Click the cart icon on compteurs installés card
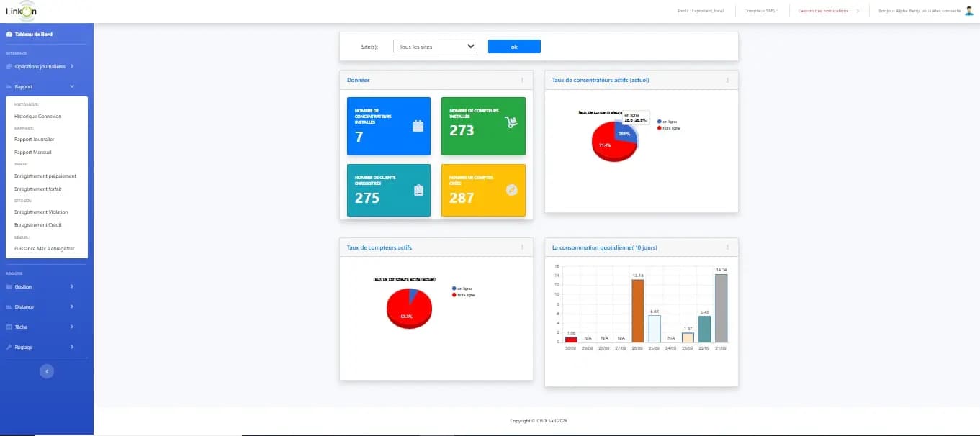 coord(512,122)
